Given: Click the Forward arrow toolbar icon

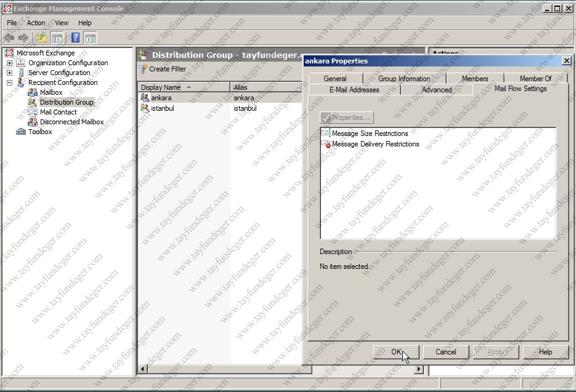Looking at the screenshot, I should tap(23, 38).
